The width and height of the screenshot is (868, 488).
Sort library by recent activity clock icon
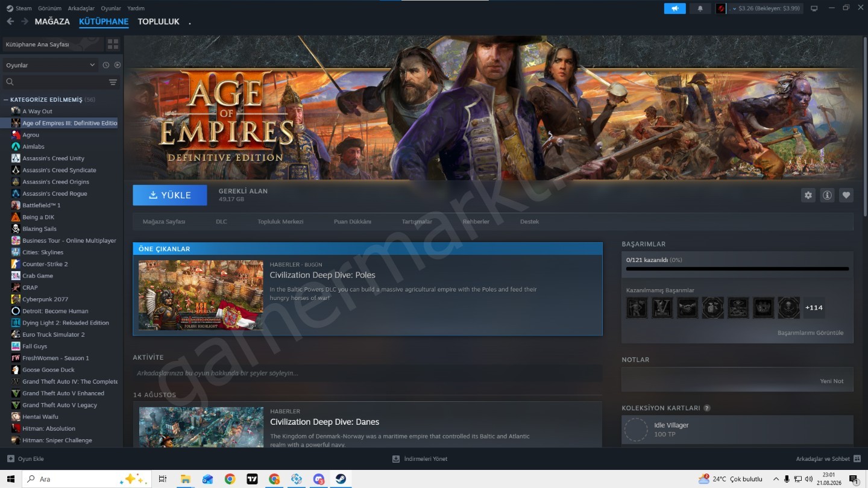(106, 65)
